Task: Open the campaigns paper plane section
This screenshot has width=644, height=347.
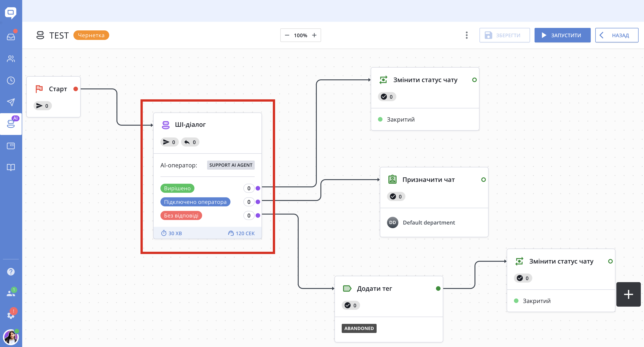Action: pos(11,102)
